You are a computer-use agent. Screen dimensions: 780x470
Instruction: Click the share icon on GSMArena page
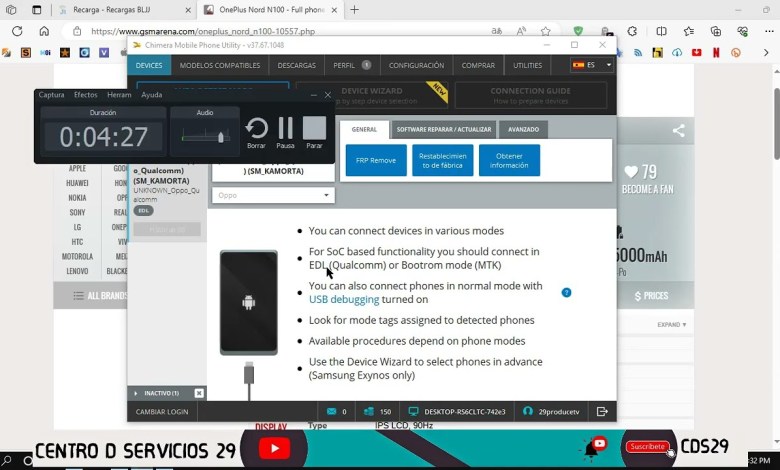point(678,131)
